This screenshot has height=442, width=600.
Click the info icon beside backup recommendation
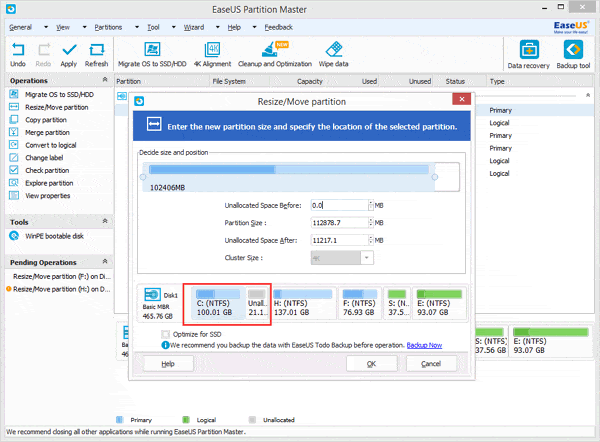(165, 345)
